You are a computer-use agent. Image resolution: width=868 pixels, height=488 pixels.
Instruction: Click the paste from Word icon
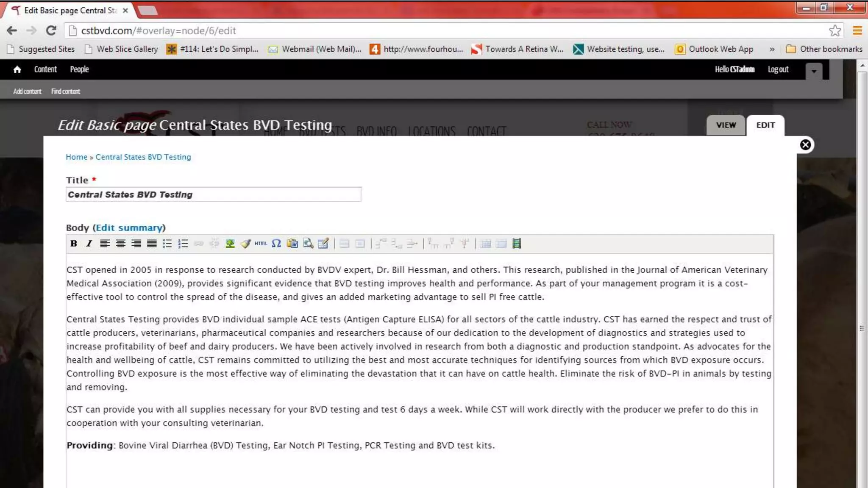292,244
